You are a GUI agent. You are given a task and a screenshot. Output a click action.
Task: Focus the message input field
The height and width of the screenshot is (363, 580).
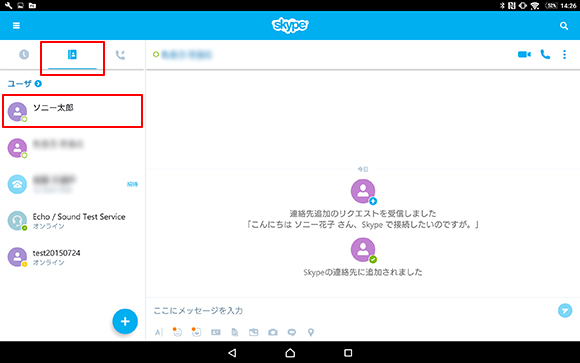point(351,310)
